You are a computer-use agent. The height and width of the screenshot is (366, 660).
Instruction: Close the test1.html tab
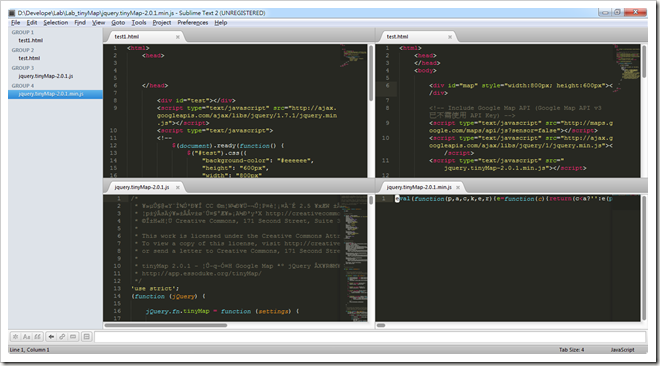pyautogui.click(x=178, y=37)
